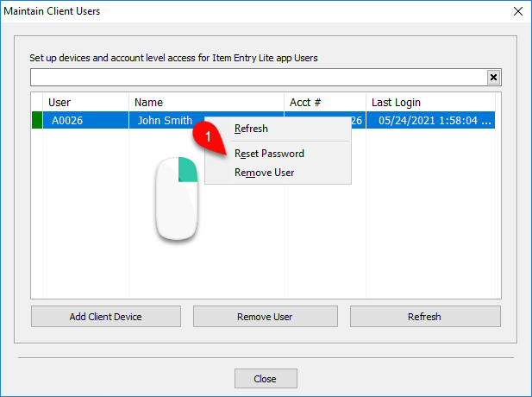This screenshot has height=397, width=532.
Task: Select the green status indicator of A0026
Action: 37,120
